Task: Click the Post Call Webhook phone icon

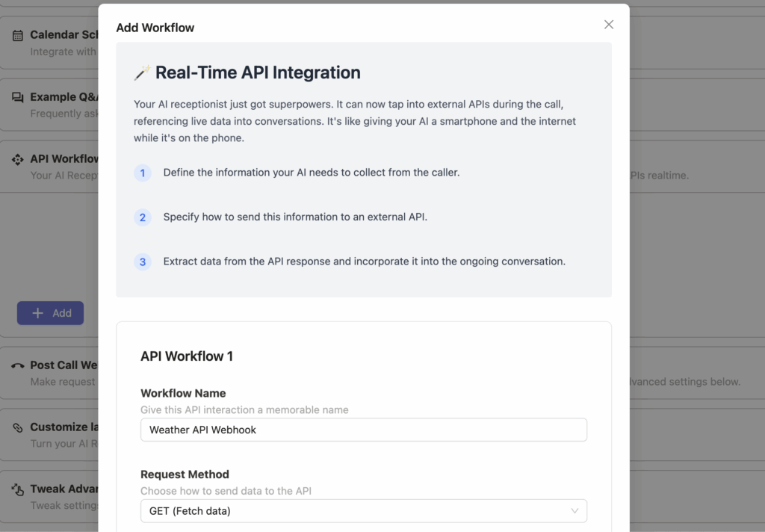Action: click(18, 365)
